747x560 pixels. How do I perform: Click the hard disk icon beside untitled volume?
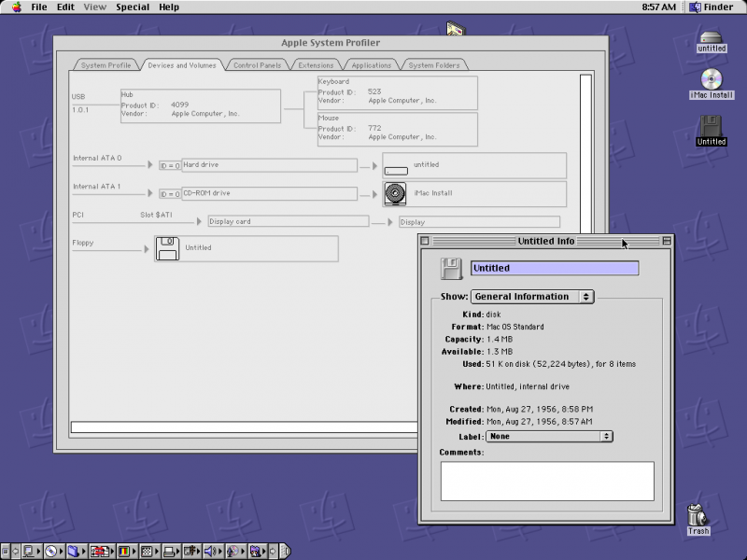[396, 170]
